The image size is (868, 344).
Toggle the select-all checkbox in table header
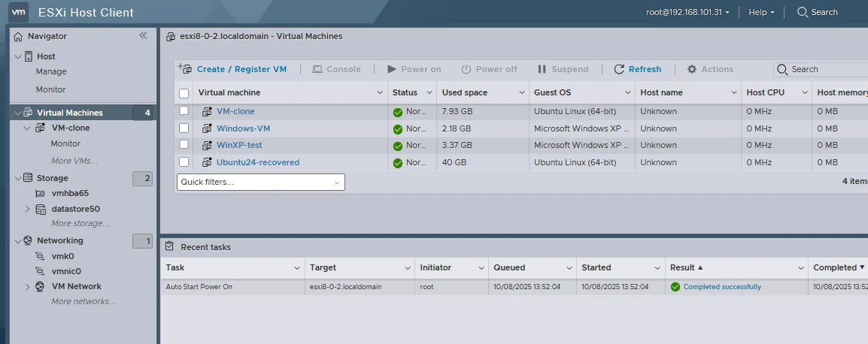click(184, 93)
